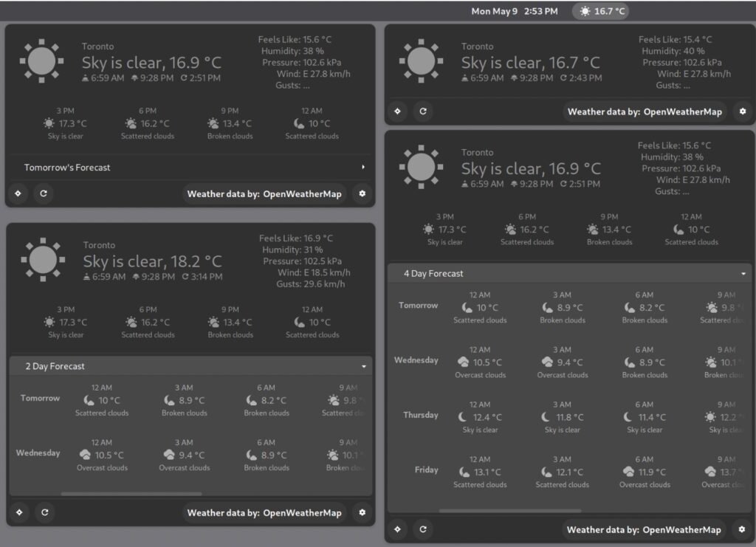The image size is (756, 547).
Task: Open settings gear in 4 Day Forecast panel
Action: 741,529
